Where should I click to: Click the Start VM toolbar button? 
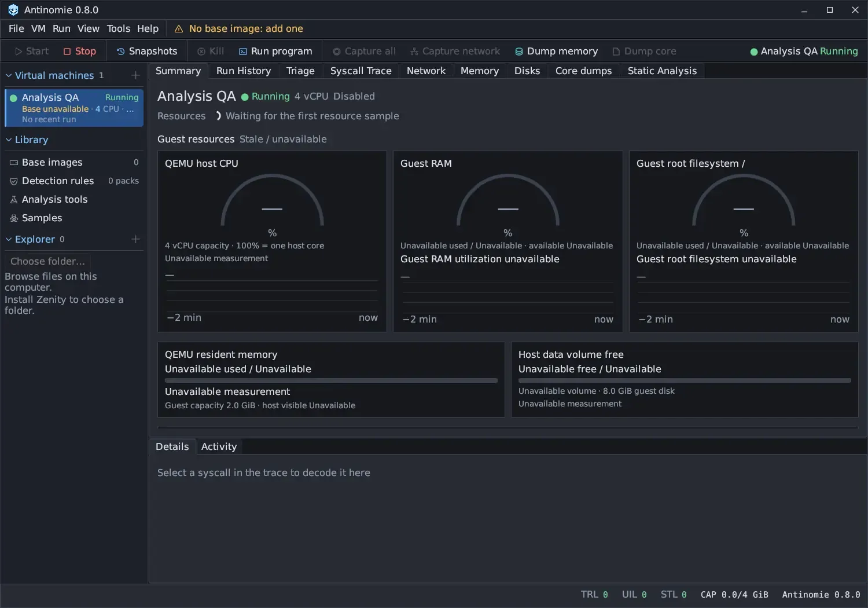point(32,51)
